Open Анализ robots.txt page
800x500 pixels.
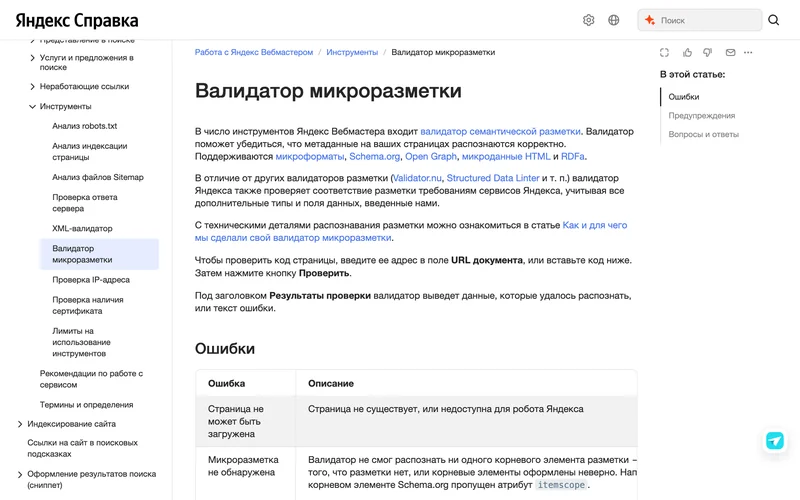pos(85,126)
